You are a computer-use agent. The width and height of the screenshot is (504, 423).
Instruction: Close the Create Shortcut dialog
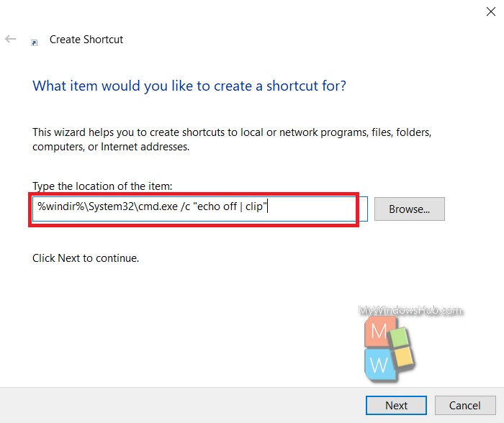(x=490, y=12)
